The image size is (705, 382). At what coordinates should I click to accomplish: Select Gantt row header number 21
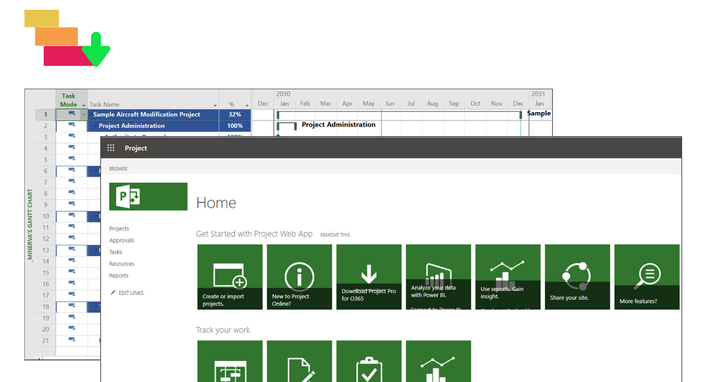[45, 341]
